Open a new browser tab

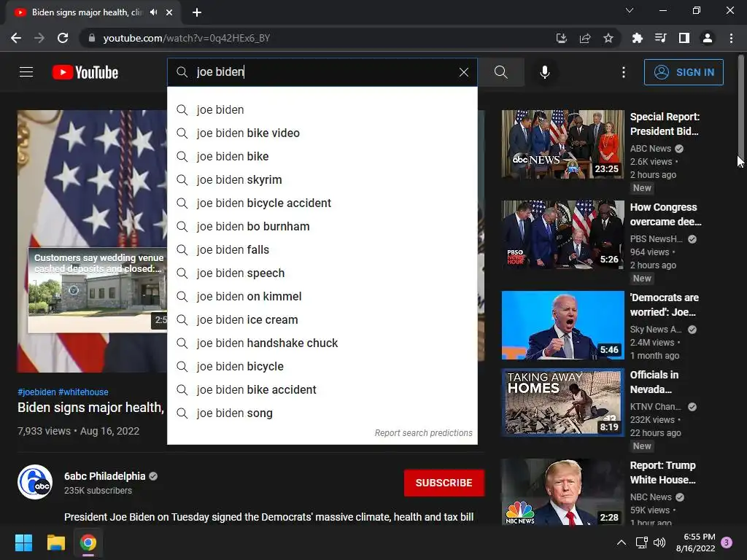197,12
